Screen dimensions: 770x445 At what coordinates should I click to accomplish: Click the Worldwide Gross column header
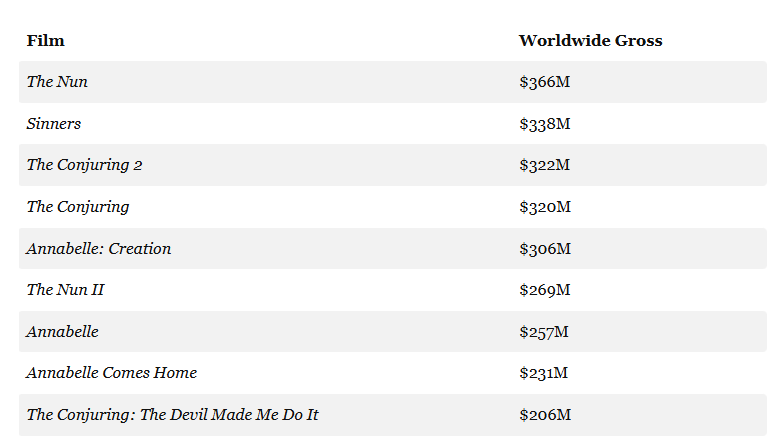point(590,41)
